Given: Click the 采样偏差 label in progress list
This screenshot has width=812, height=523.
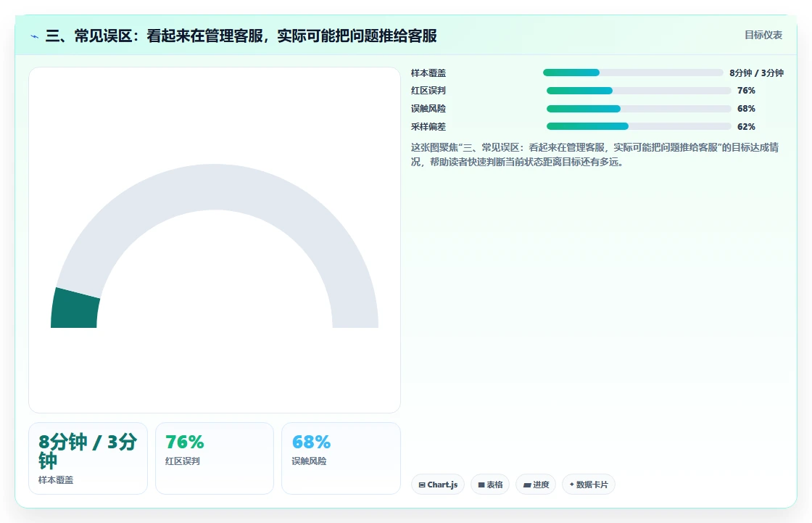Looking at the screenshot, I should pos(428,126).
